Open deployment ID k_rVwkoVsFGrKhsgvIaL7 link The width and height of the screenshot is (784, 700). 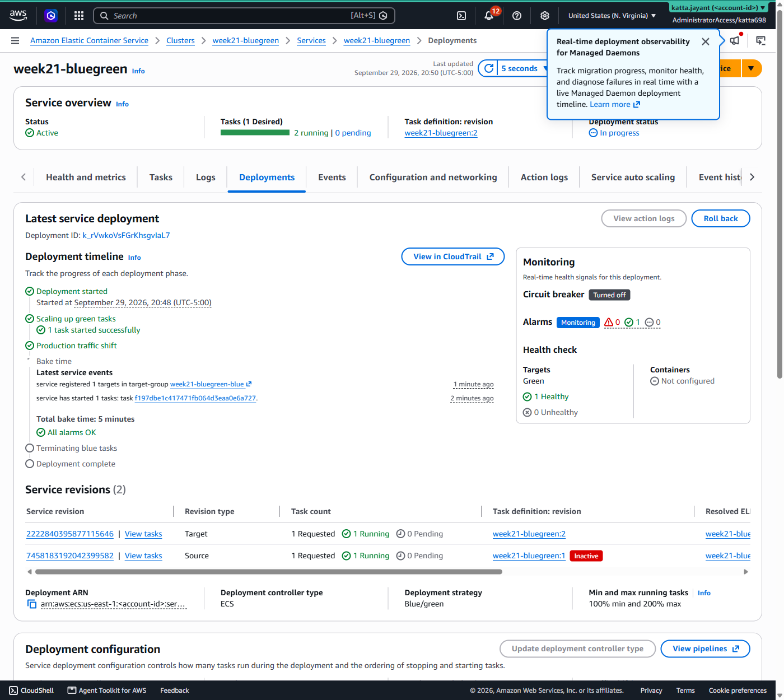coord(126,235)
